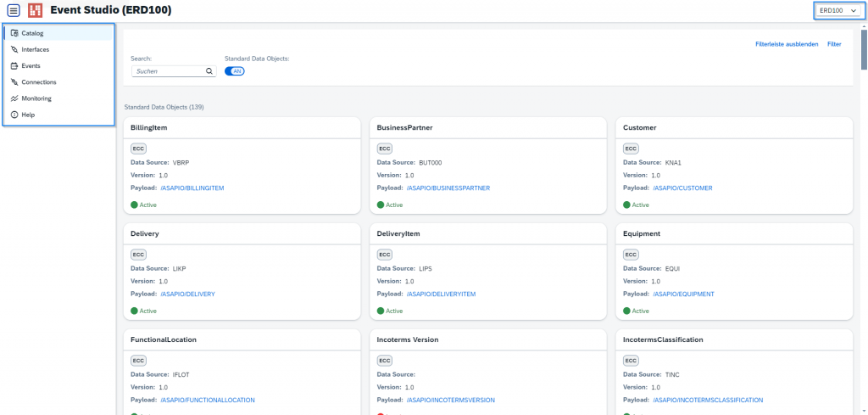Click the Connections sidebar icon

14,82
